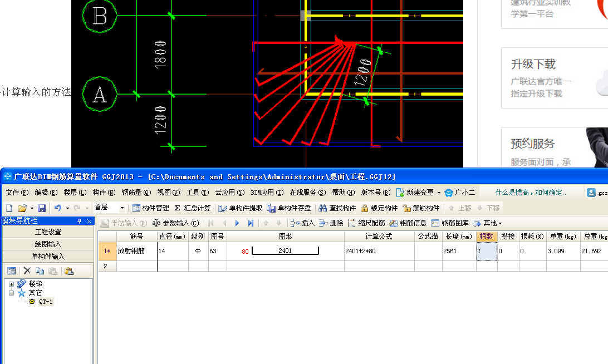Jump to last record arrow

[x=251, y=223]
